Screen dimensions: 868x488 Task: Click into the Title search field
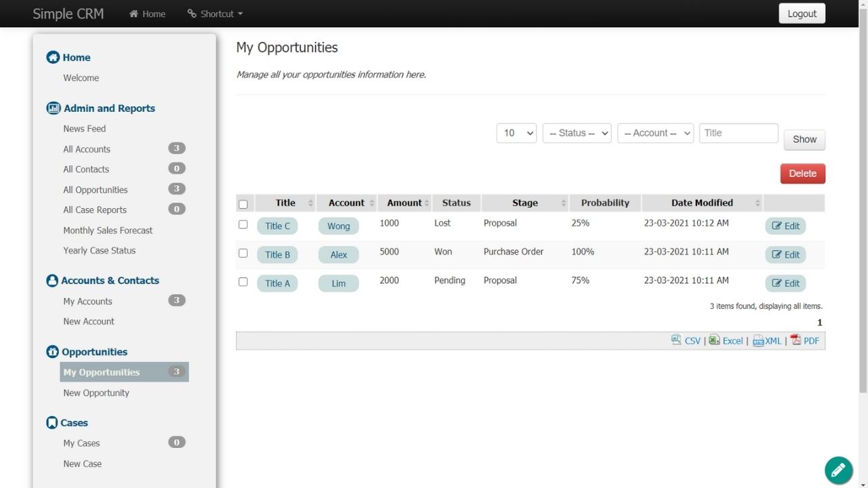(x=738, y=133)
